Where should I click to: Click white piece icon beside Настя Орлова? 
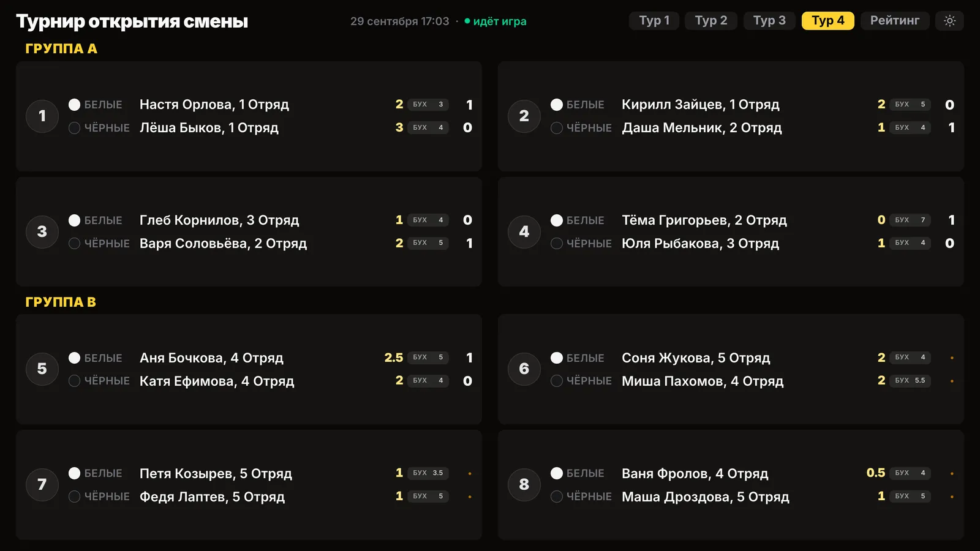(x=75, y=105)
